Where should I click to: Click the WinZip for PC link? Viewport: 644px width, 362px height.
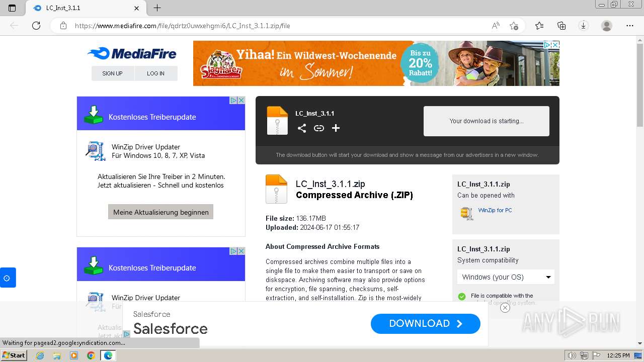click(495, 210)
